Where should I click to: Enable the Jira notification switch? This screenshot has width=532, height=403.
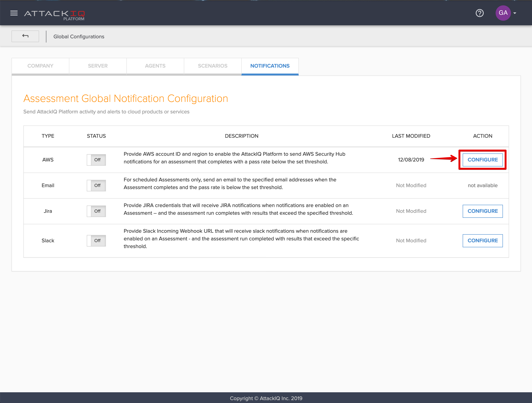pyautogui.click(x=96, y=211)
